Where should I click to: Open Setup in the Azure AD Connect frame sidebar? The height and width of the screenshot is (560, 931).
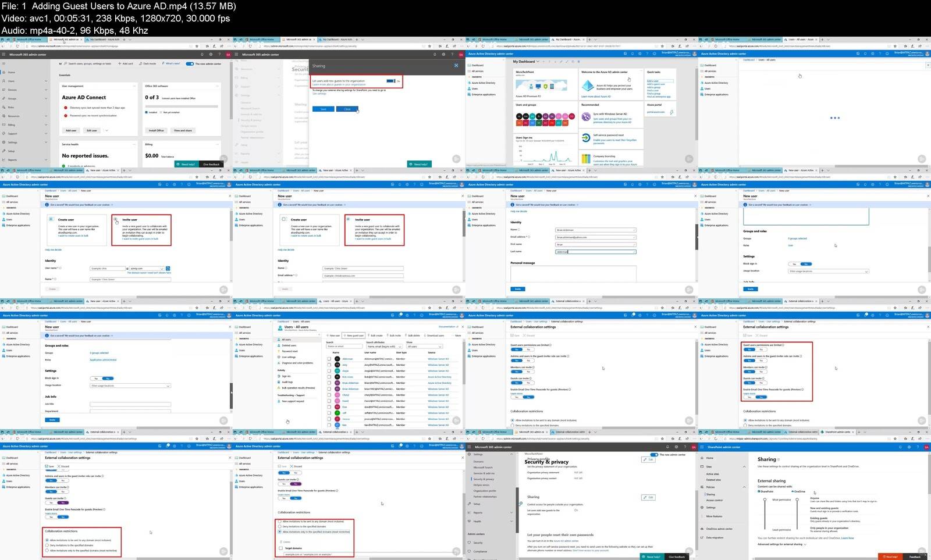tap(11, 151)
